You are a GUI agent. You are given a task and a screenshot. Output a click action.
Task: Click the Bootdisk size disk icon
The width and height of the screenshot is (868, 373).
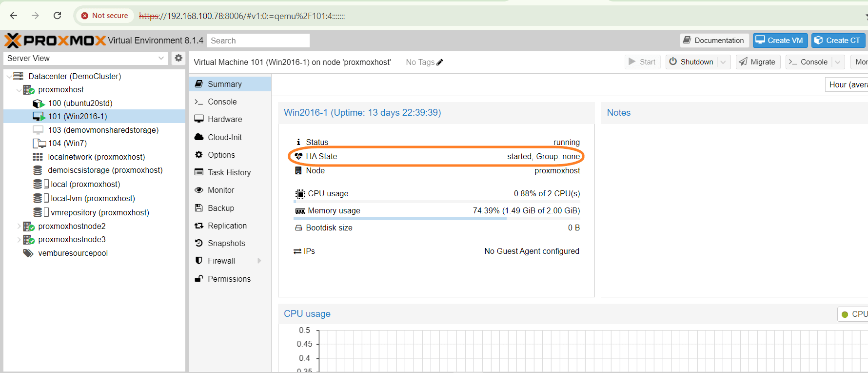298,228
